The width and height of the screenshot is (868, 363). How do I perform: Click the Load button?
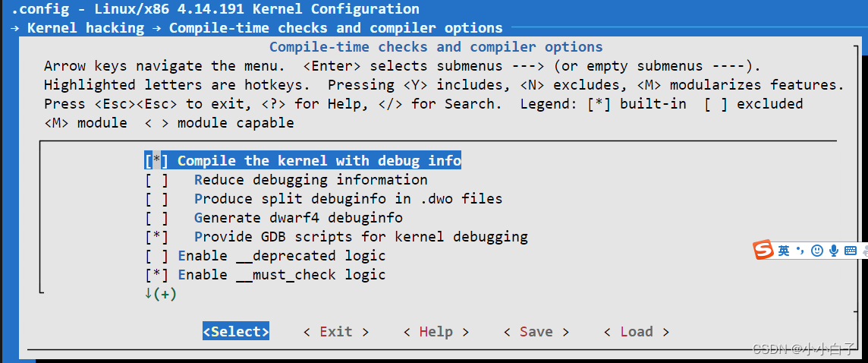pos(636,332)
